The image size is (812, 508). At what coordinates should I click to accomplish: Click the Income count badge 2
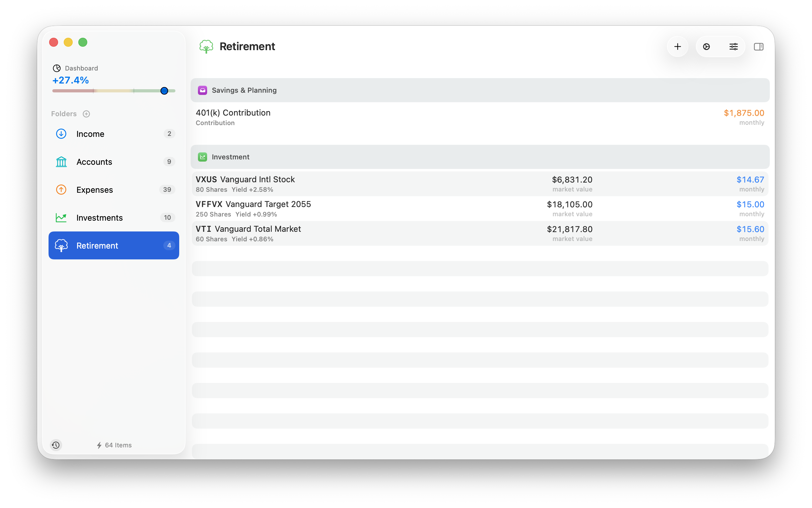169,134
